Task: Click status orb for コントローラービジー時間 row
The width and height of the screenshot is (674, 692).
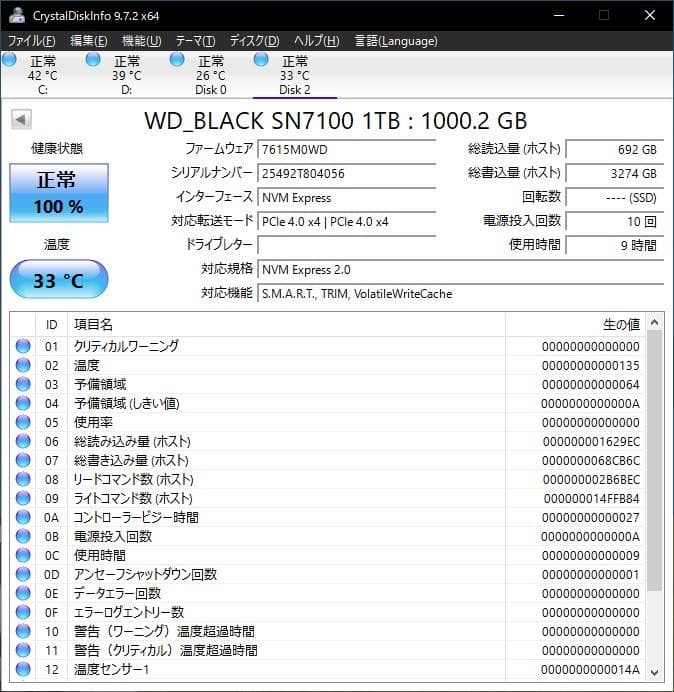Action: pyautogui.click(x=23, y=517)
